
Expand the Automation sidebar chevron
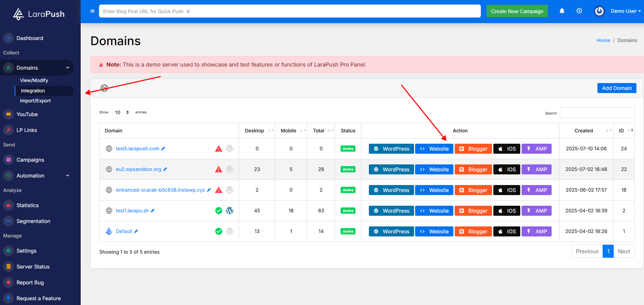(x=68, y=176)
